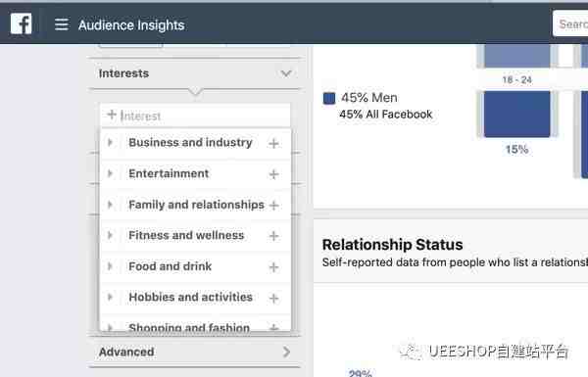Expand the Entertainment category triangle

pyautogui.click(x=110, y=173)
